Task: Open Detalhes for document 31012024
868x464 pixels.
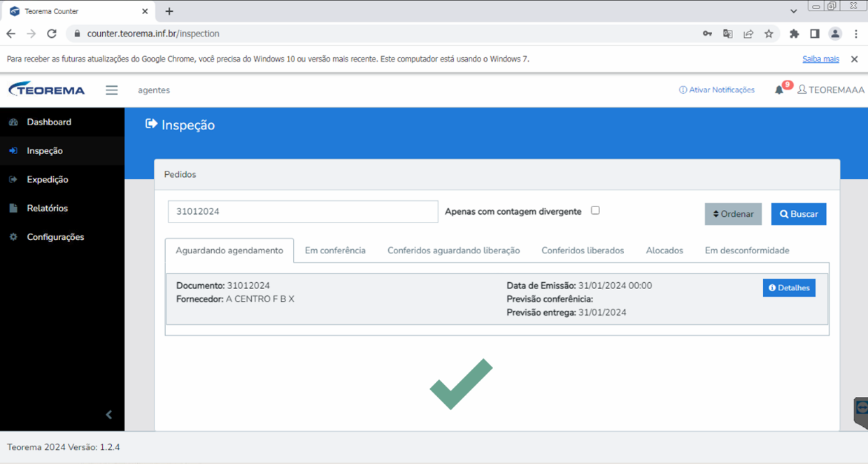Action: pyautogui.click(x=789, y=288)
